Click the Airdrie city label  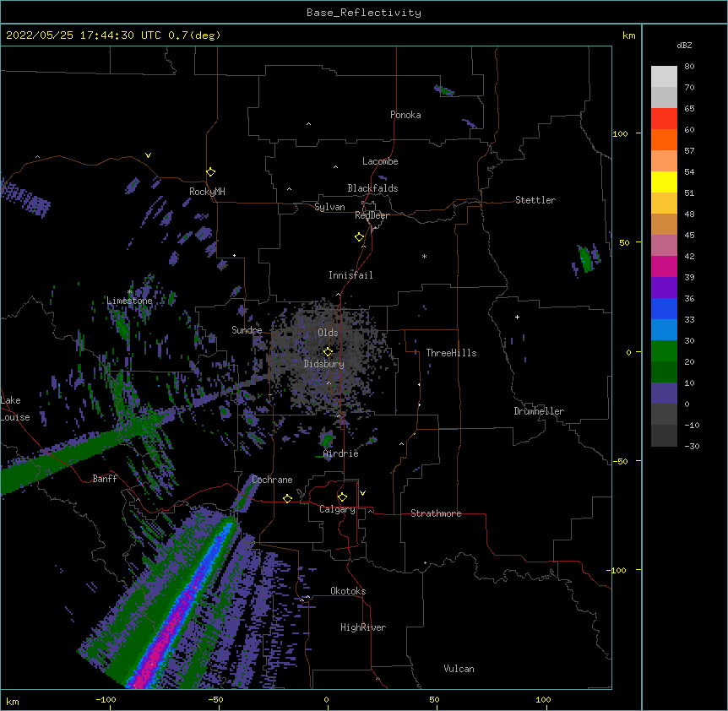(341, 453)
